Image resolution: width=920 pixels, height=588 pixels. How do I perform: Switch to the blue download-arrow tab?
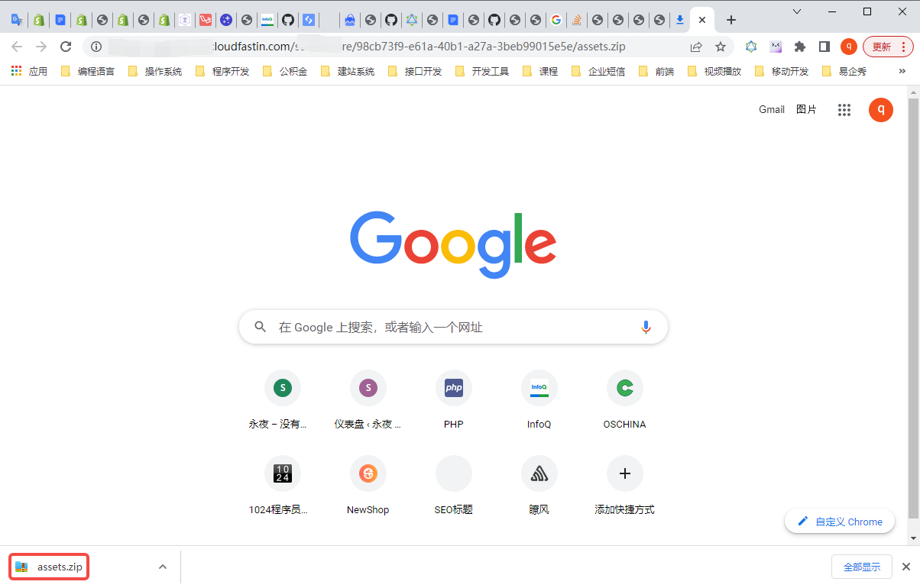pos(680,20)
